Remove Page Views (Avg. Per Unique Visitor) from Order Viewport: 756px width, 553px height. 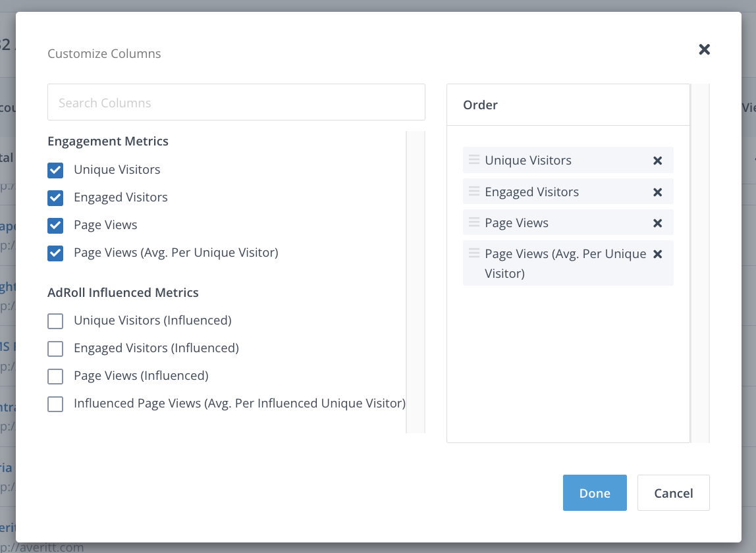pos(657,254)
